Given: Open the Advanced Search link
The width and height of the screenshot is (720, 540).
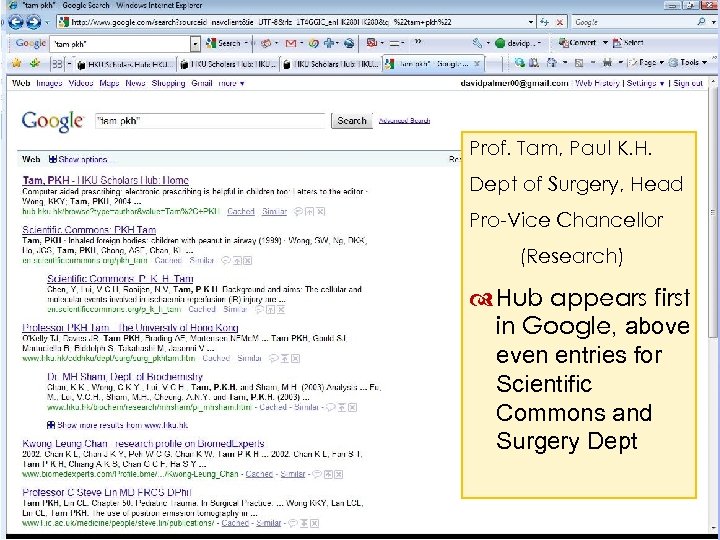Looking at the screenshot, I should point(404,121).
